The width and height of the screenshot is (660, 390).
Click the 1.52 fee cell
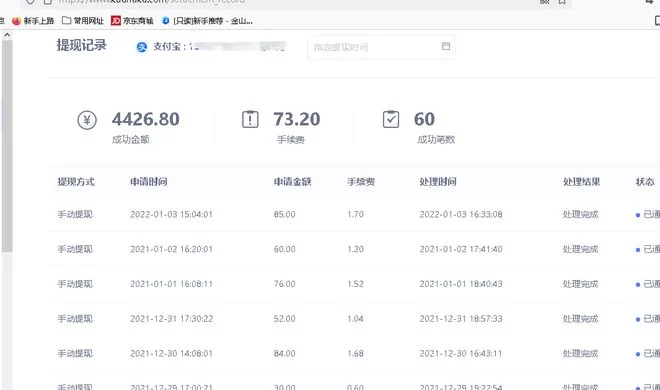pos(355,284)
